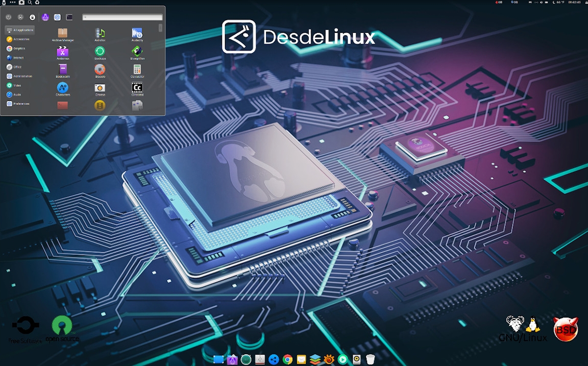The height and width of the screenshot is (366, 588).
Task: Open the Avidemux video editor
Action: 63,52
